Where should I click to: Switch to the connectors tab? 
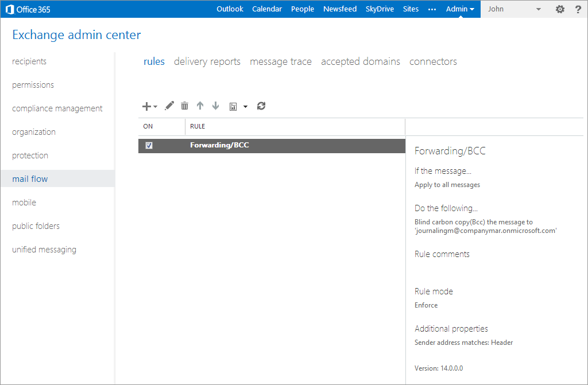[433, 61]
